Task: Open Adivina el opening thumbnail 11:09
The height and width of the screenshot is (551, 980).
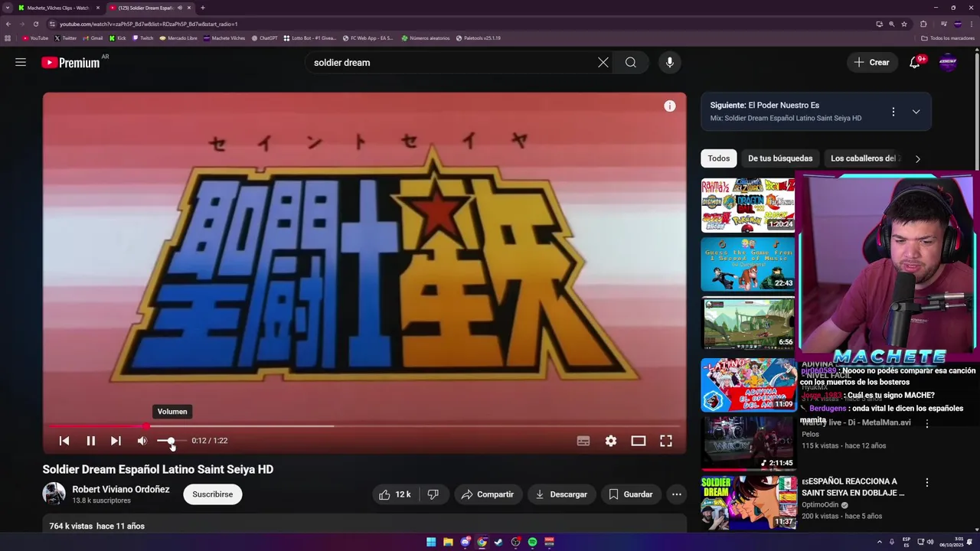Action: click(x=748, y=385)
